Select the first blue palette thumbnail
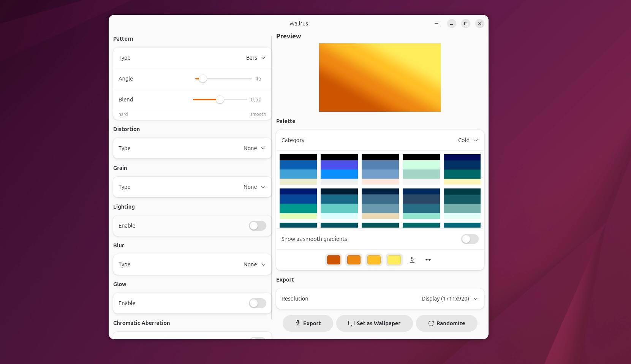The width and height of the screenshot is (631, 364). tap(298, 169)
